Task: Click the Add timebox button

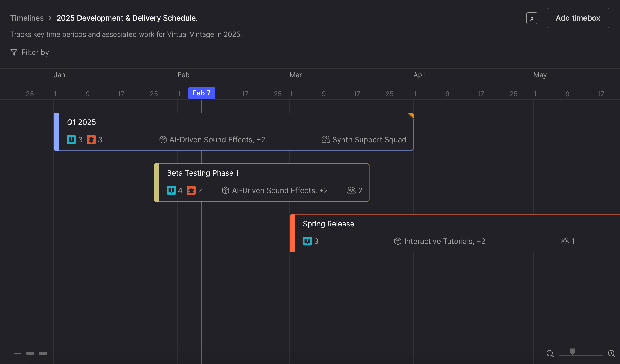Action: click(x=578, y=18)
